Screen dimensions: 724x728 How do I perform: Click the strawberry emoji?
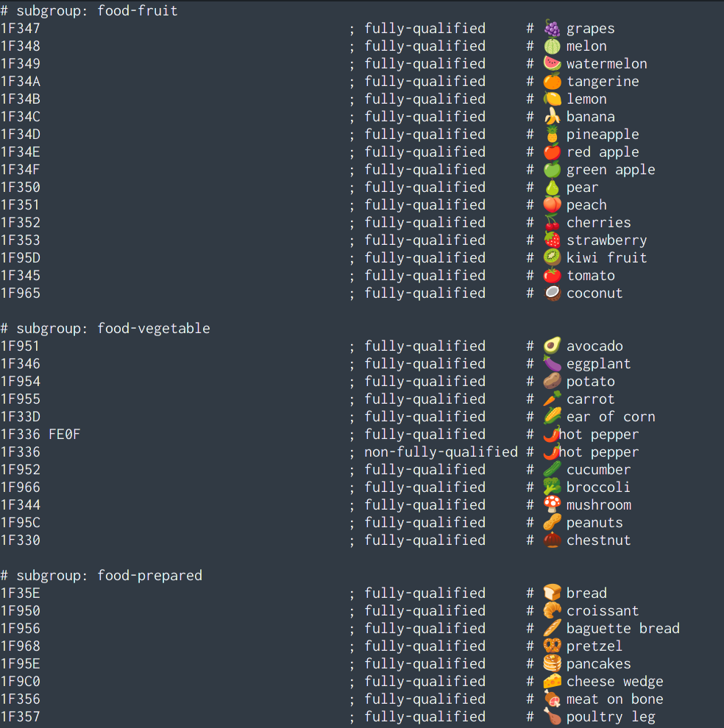[552, 240]
